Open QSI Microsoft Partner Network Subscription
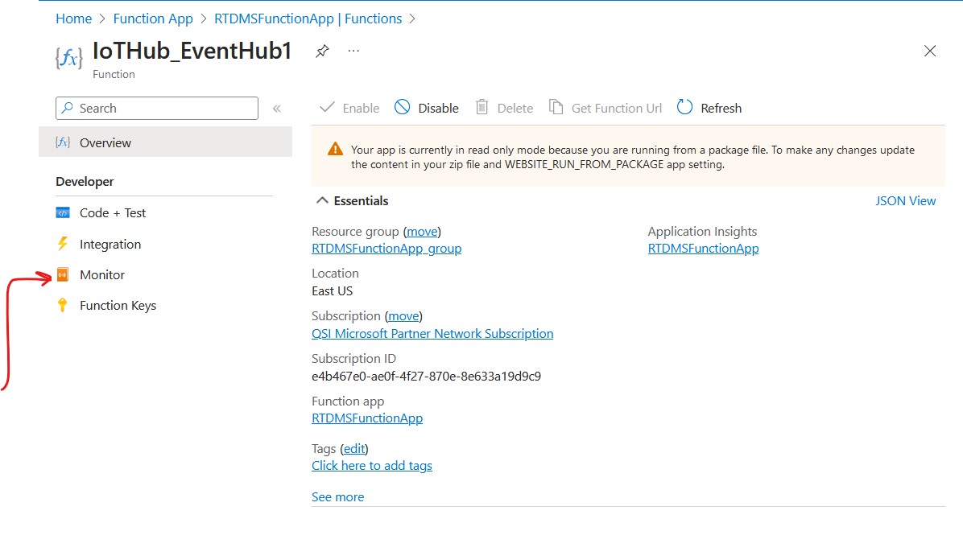This screenshot has width=963, height=560. 432,333
